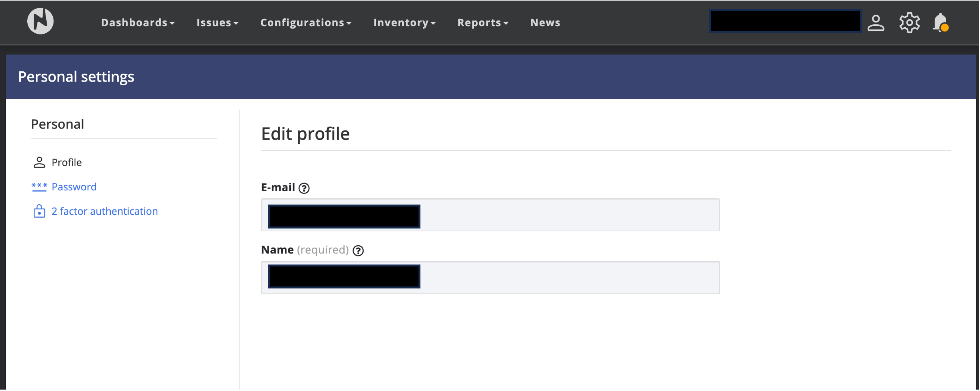
Task: Open the 2 factor authentication link
Action: (105, 211)
